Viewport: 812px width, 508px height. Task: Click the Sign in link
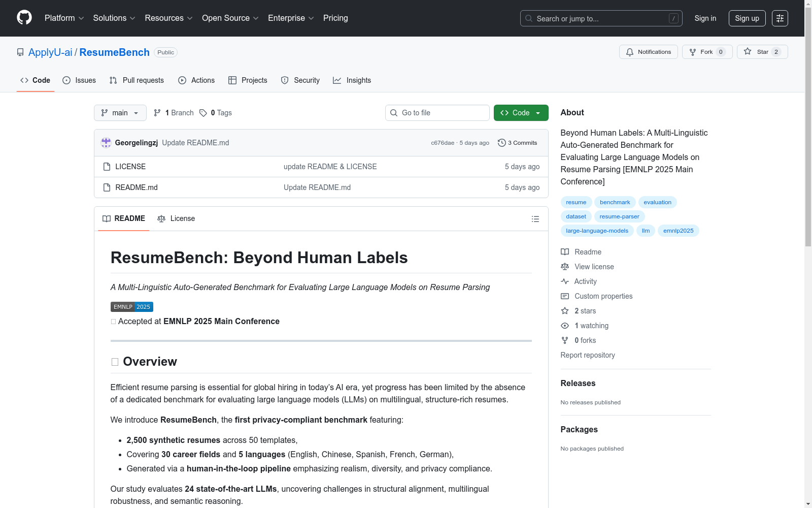pos(705,18)
